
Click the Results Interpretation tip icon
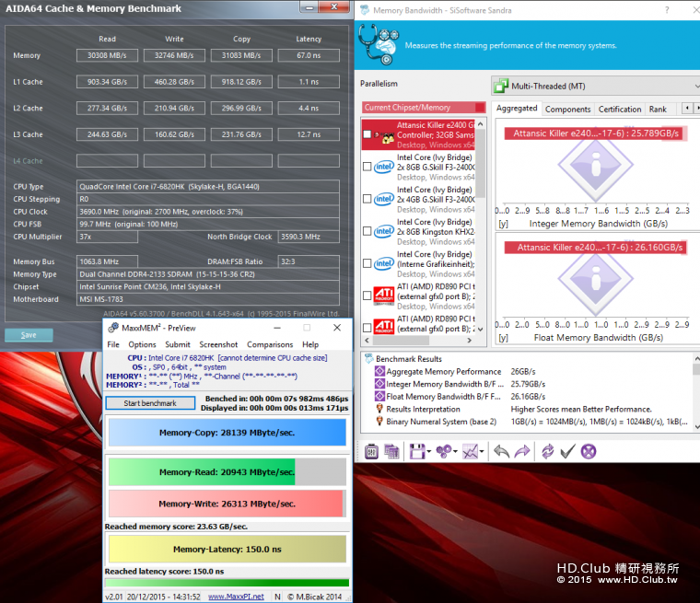pos(379,409)
